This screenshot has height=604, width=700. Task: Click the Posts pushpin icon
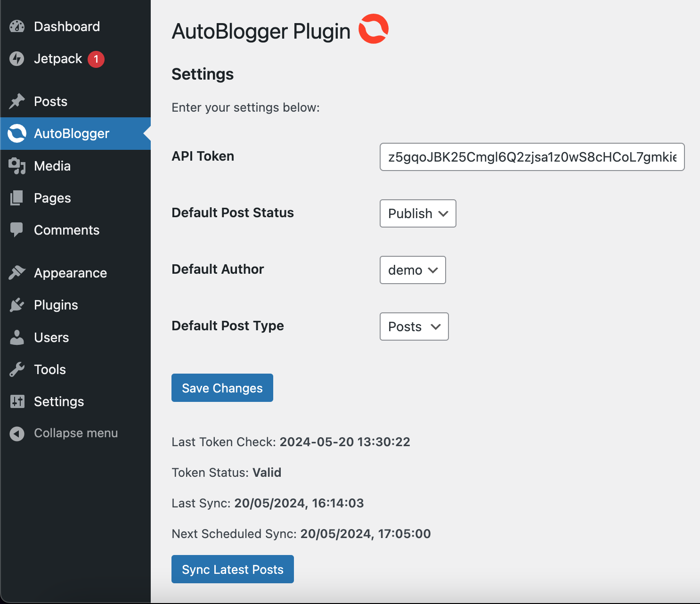pos(17,101)
